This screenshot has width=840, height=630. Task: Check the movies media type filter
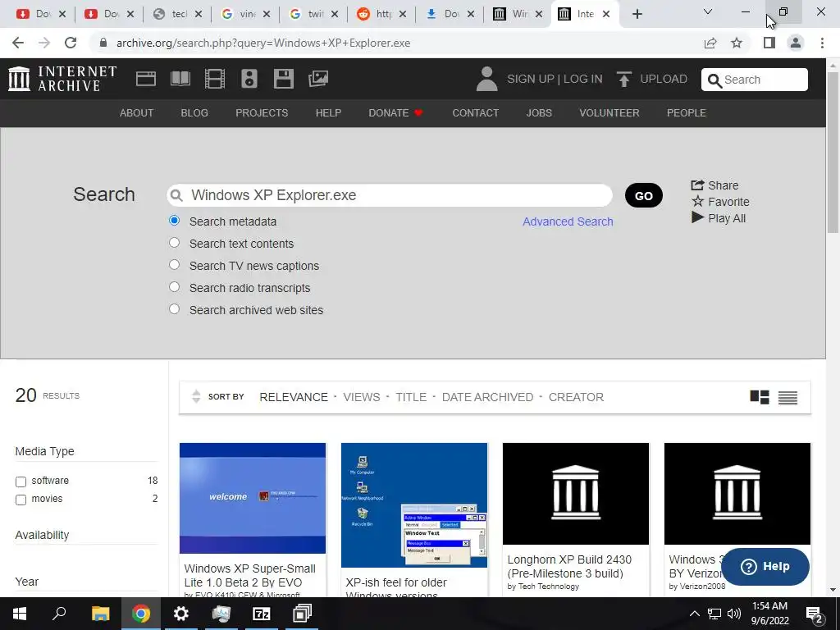pyautogui.click(x=21, y=500)
